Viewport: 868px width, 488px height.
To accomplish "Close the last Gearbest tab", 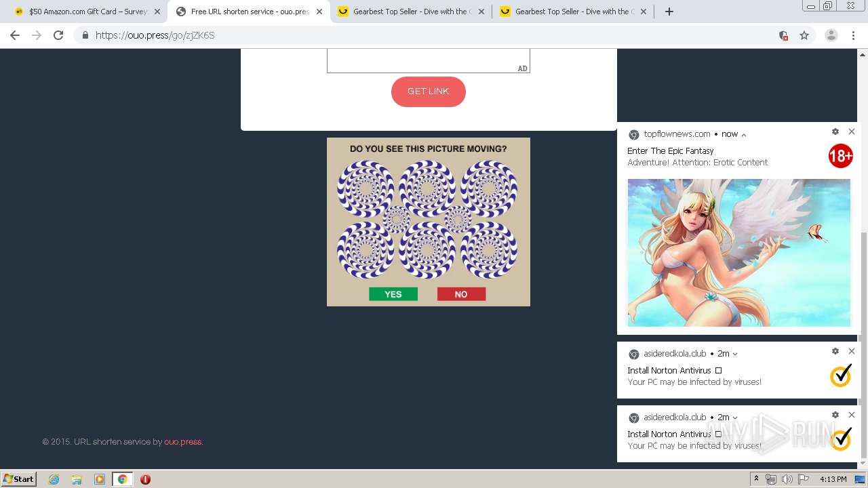I will 644,12.
